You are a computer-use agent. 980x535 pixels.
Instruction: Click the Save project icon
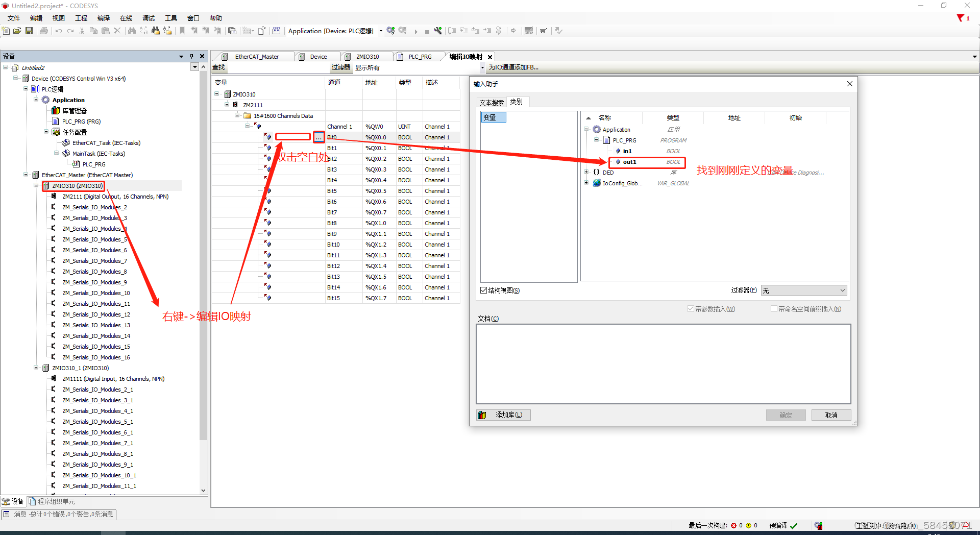(29, 31)
